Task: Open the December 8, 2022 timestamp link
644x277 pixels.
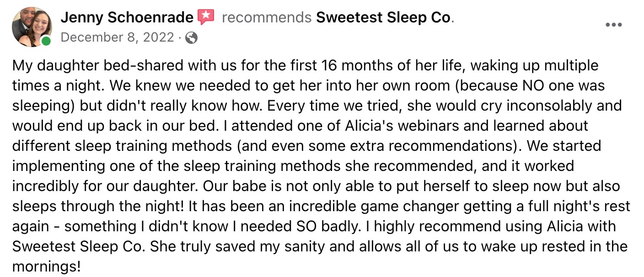Action: coord(117,37)
